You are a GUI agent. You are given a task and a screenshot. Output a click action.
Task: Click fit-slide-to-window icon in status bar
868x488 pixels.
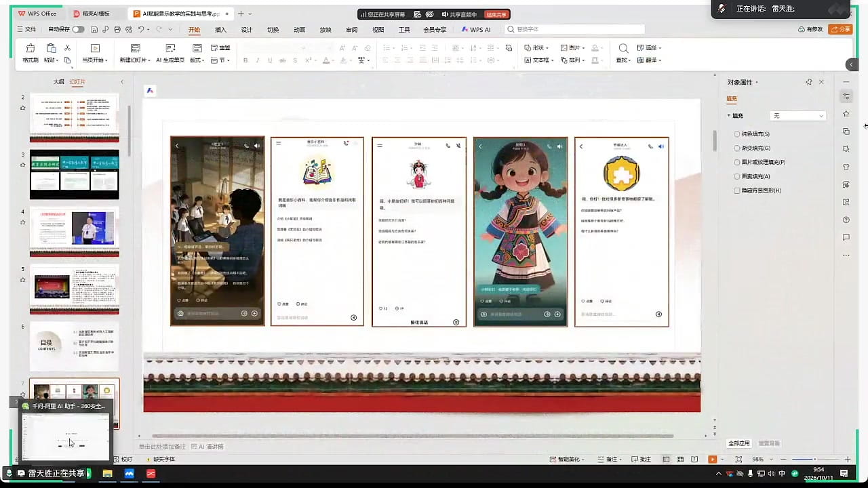point(738,460)
